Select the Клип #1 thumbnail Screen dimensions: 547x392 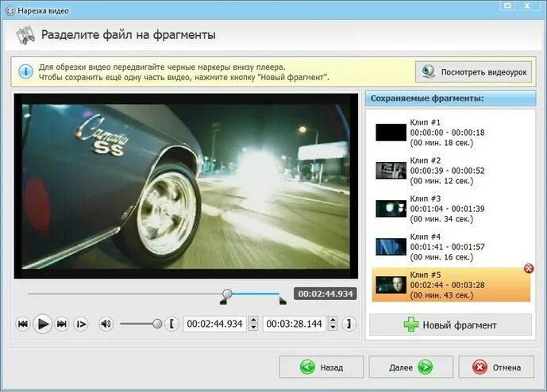tap(391, 133)
